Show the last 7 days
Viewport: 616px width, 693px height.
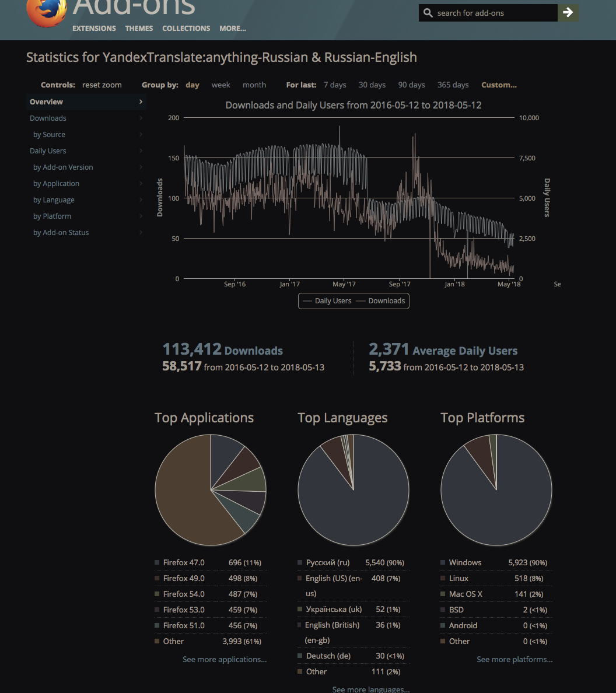tap(334, 85)
